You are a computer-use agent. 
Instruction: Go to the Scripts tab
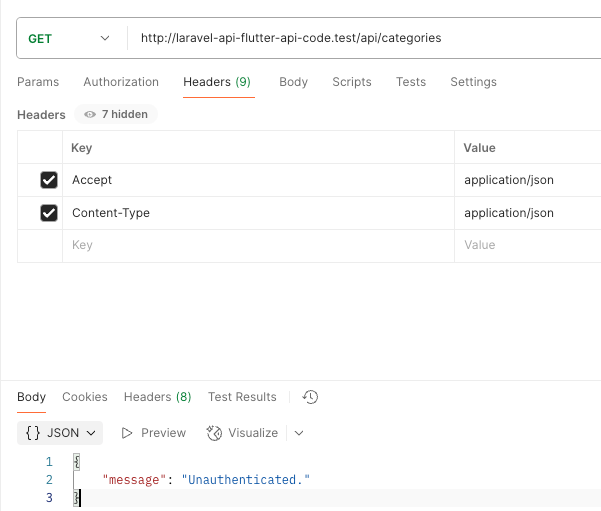pyautogui.click(x=351, y=82)
